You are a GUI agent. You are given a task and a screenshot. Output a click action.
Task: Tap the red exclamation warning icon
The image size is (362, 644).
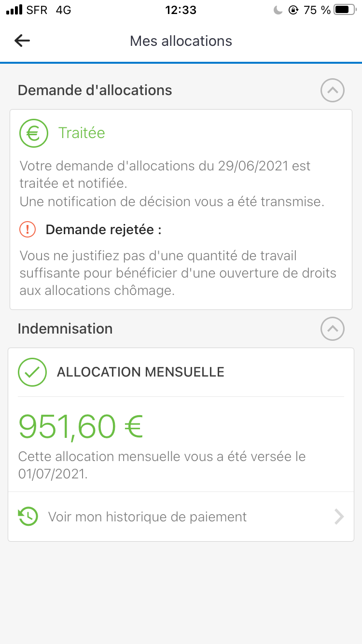pos(28,229)
